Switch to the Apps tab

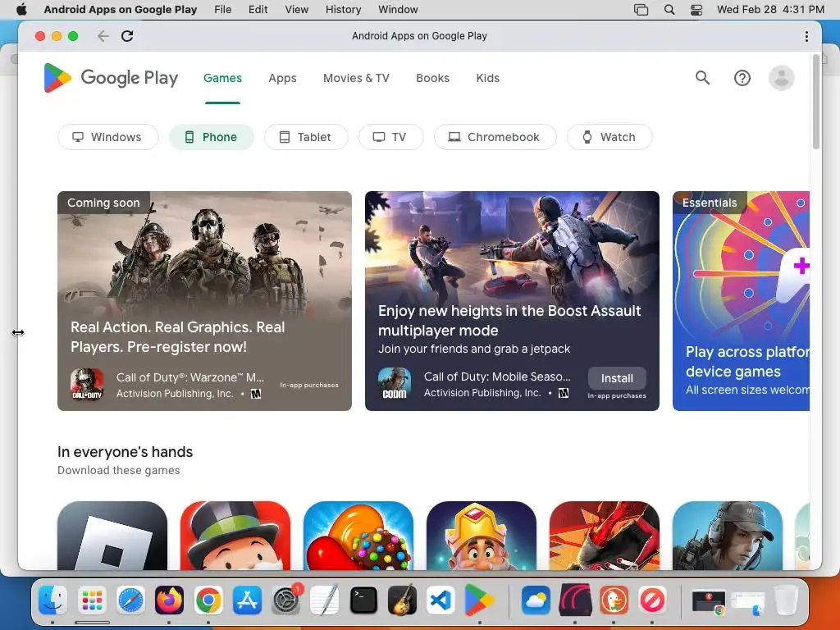[x=282, y=78]
